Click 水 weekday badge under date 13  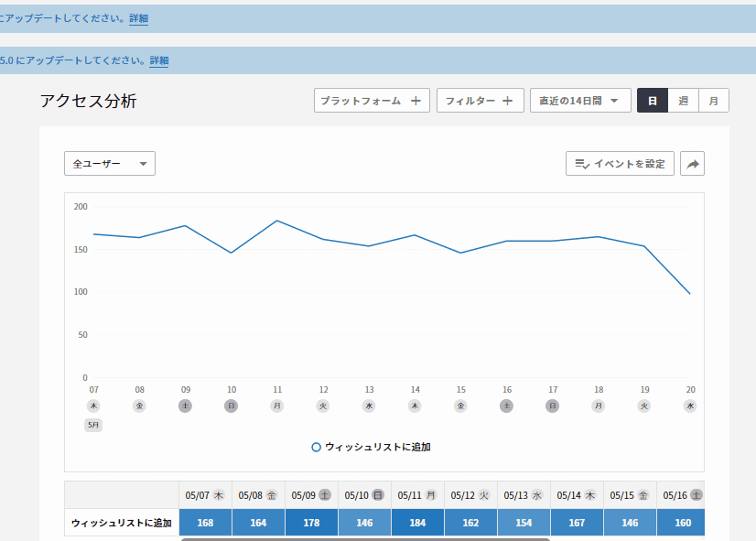pos(369,406)
